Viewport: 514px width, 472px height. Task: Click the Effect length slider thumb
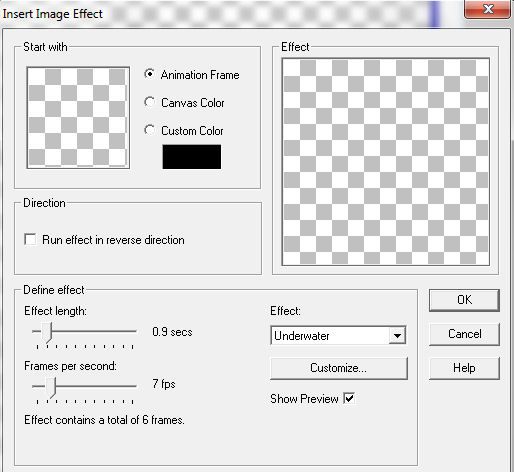47,333
